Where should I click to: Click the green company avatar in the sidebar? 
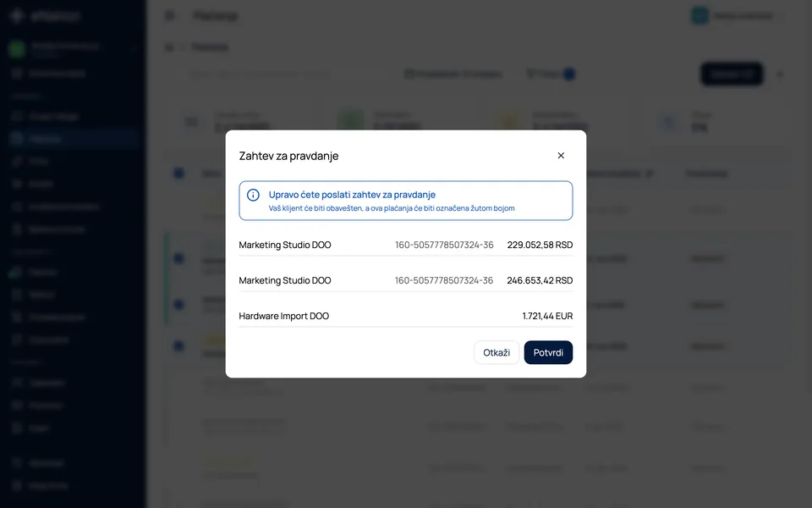(17, 49)
